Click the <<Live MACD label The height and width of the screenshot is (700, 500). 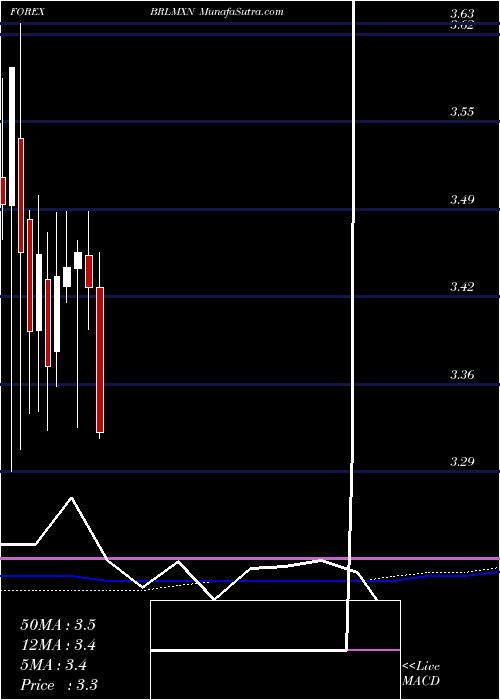pos(421,674)
